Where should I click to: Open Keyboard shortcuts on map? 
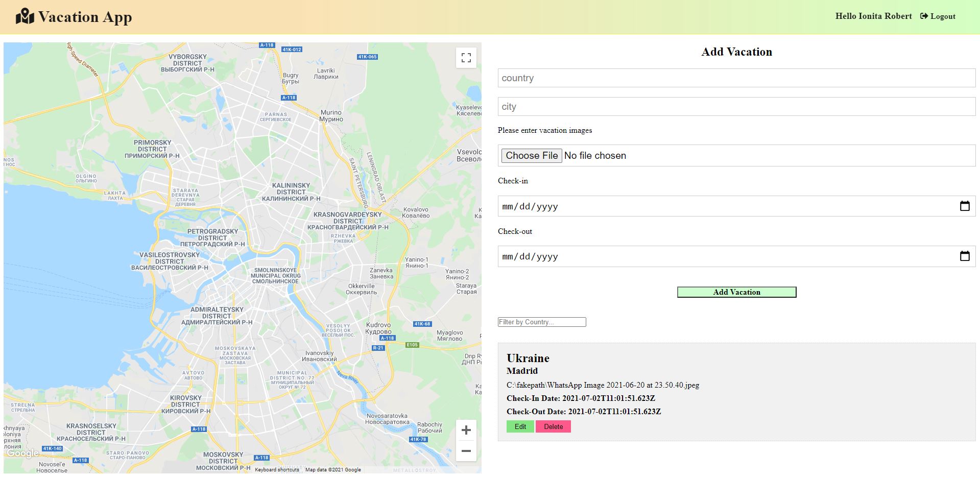[x=277, y=470]
